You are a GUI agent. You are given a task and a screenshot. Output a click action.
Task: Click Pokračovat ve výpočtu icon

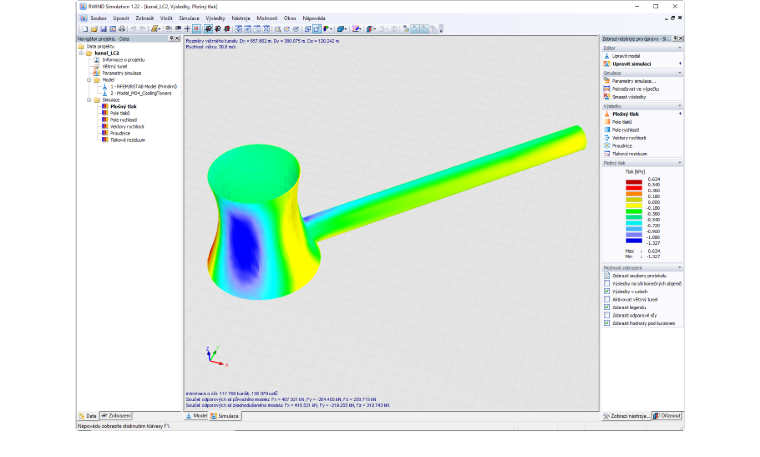(607, 89)
